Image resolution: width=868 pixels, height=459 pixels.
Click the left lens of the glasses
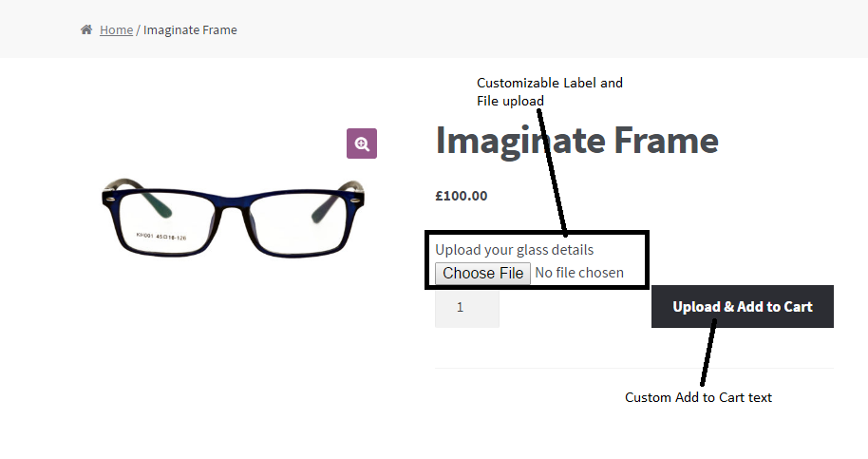(164, 221)
